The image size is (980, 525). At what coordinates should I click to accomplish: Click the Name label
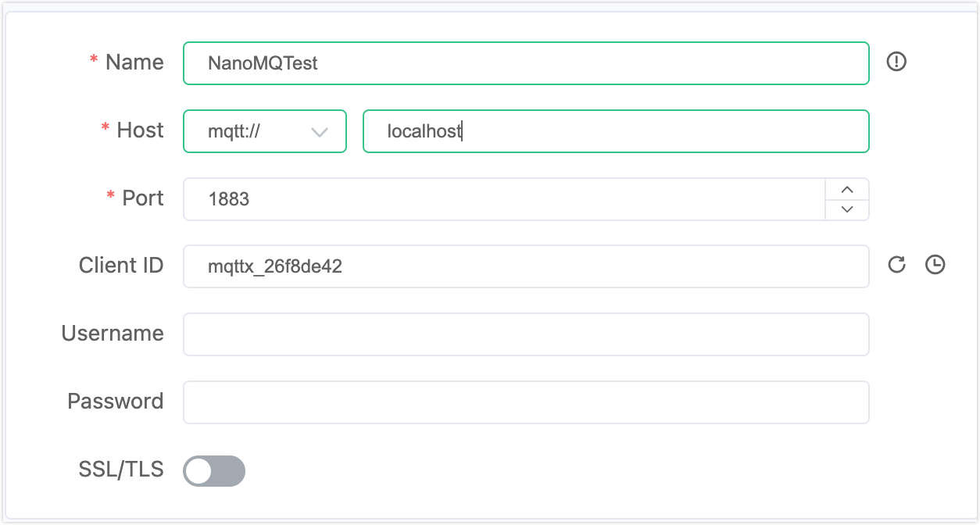[x=134, y=62]
